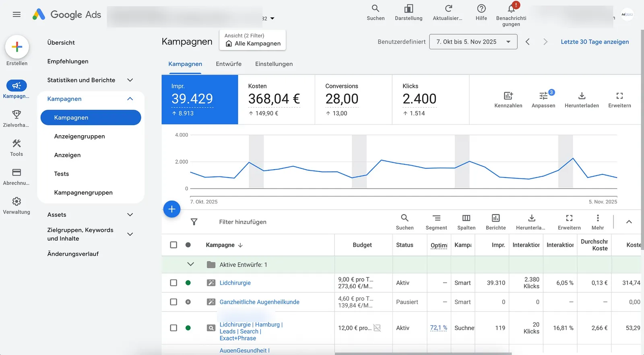Expand the Assets sidebar section
Viewport: 644px width, 355px height.
pyautogui.click(x=130, y=215)
